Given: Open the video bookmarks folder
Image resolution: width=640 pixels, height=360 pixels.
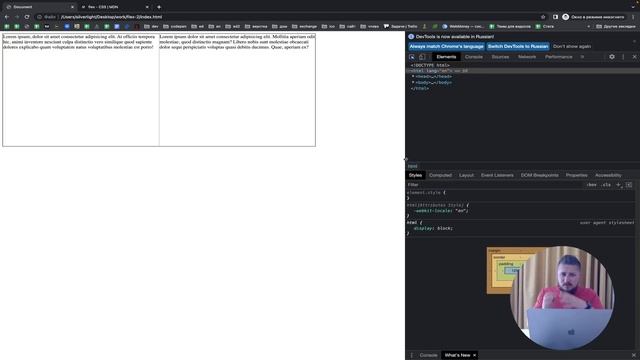Looking at the screenshot, I should (x=369, y=26).
